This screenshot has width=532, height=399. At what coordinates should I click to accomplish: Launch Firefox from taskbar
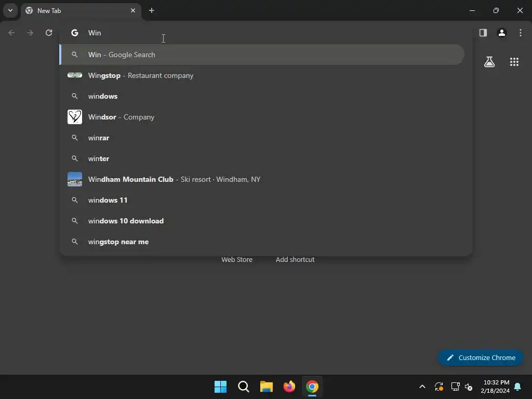(289, 387)
